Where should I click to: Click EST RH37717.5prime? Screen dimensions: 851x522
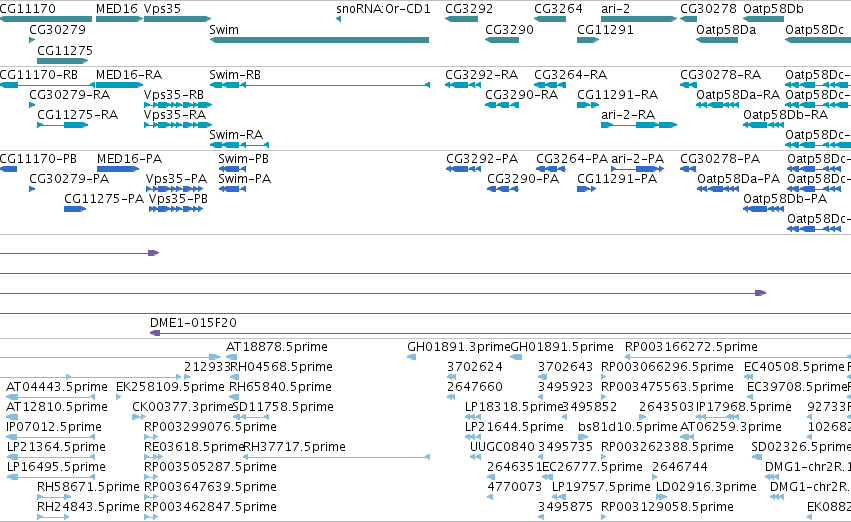294,447
